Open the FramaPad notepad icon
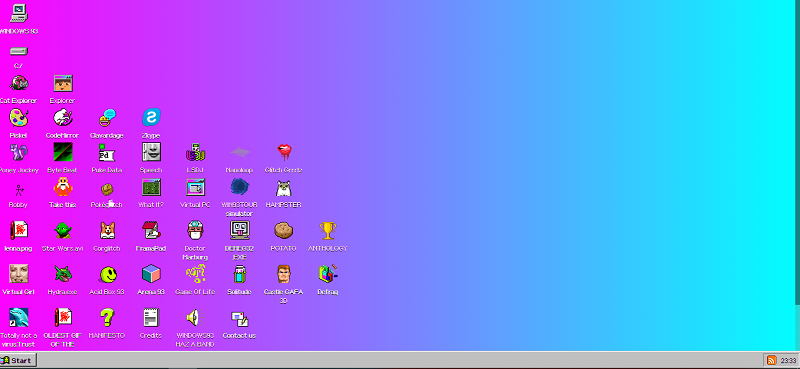 (x=151, y=231)
